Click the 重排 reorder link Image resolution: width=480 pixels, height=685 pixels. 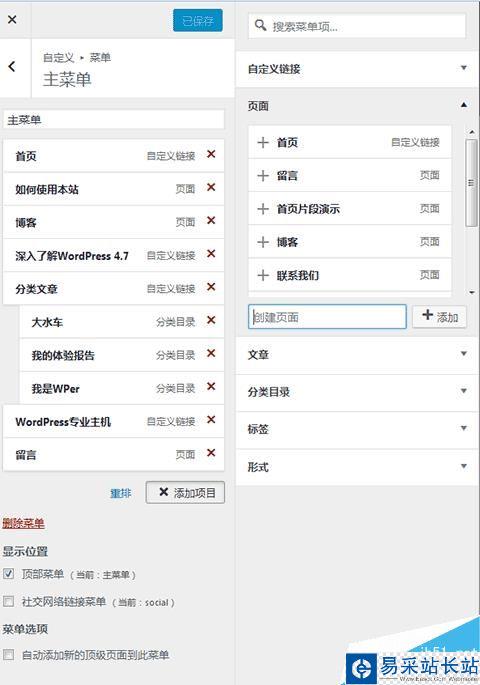tap(121, 493)
